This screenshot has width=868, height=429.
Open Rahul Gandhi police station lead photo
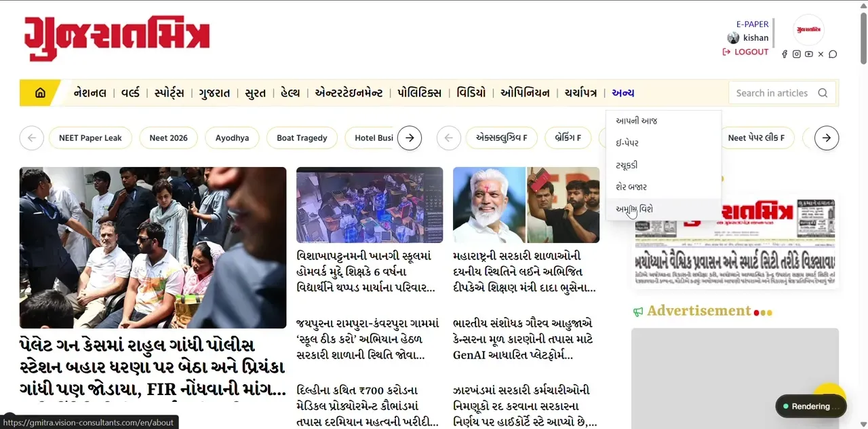(x=153, y=248)
